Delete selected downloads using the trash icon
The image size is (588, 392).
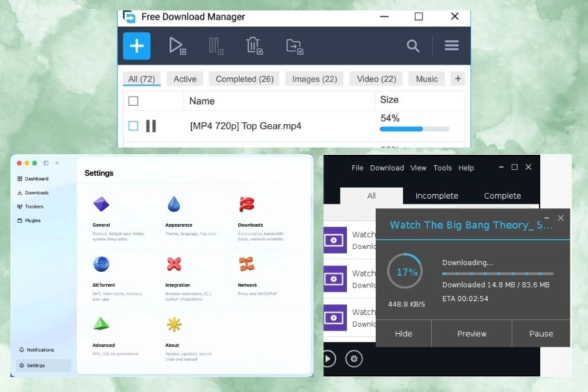(255, 46)
